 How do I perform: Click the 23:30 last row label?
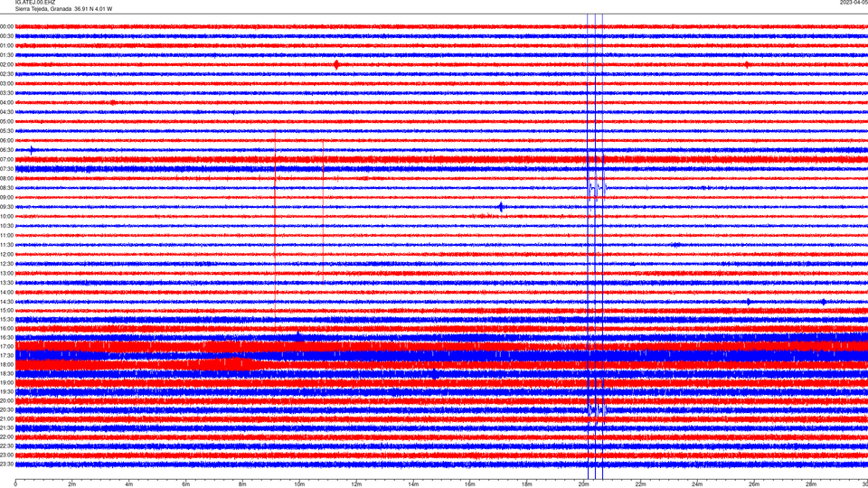tap(6, 465)
